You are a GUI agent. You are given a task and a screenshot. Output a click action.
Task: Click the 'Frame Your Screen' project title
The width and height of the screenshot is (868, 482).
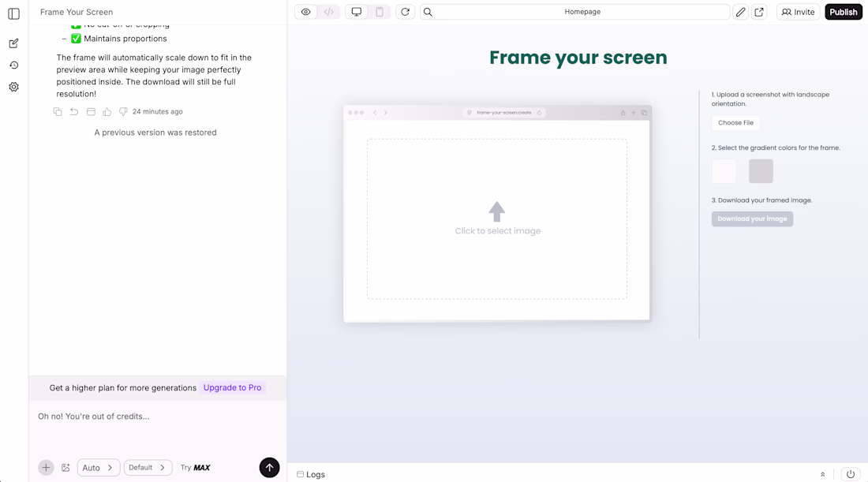77,12
